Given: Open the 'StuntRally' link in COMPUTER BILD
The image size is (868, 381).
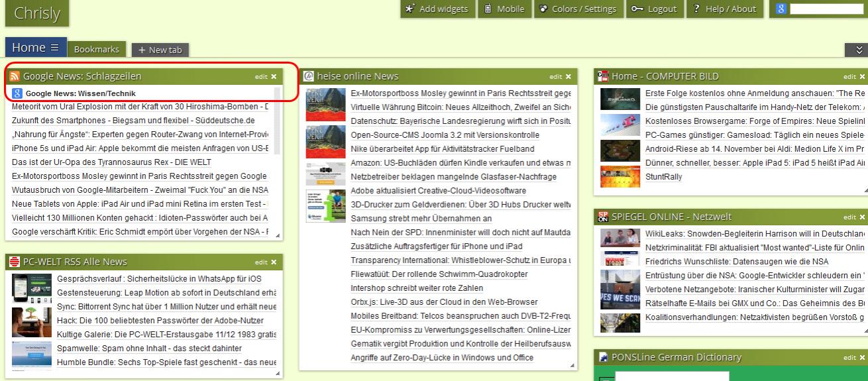Looking at the screenshot, I should pyautogui.click(x=663, y=177).
